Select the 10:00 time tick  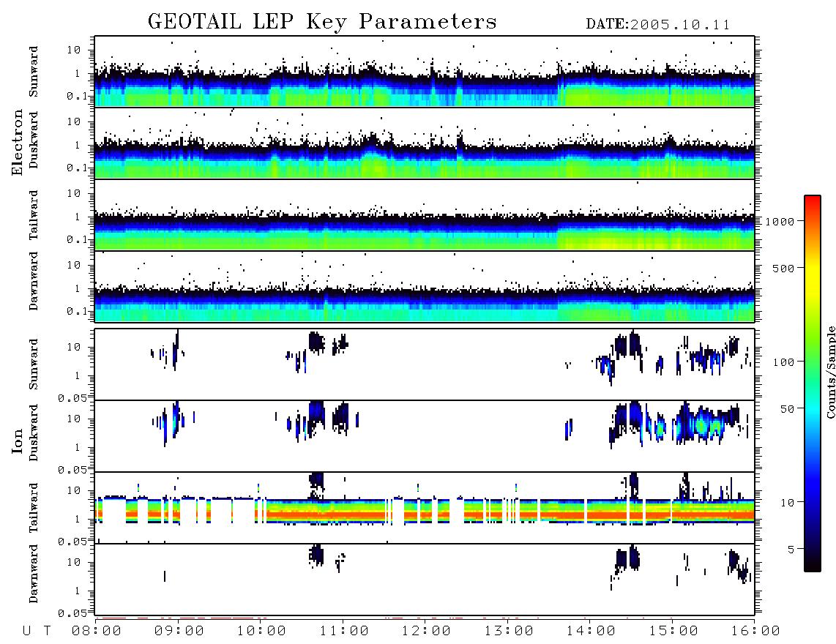(261, 632)
